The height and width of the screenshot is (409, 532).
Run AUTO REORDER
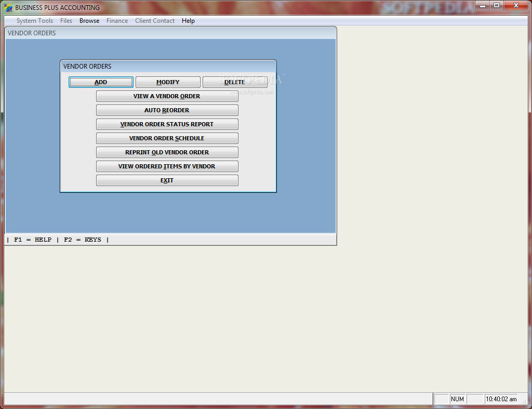[167, 110]
